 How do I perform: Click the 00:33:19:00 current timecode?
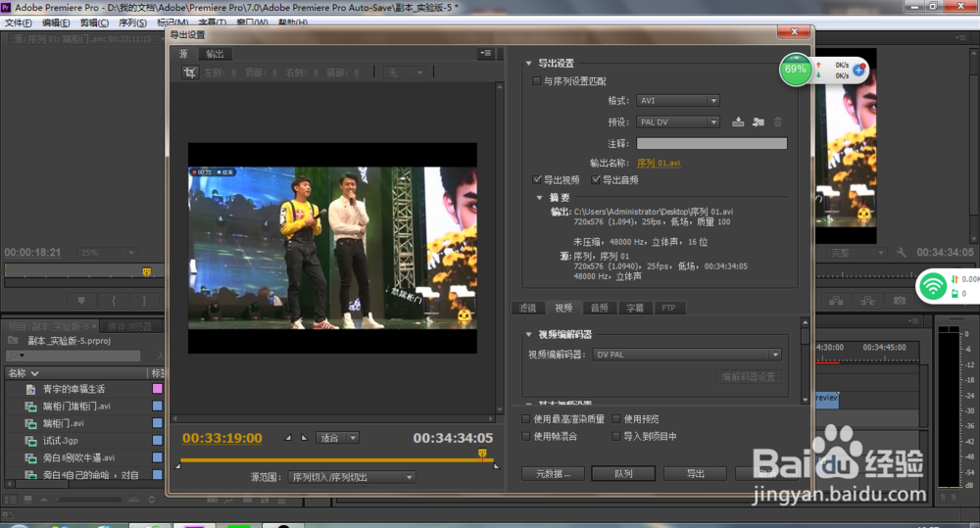pos(222,438)
